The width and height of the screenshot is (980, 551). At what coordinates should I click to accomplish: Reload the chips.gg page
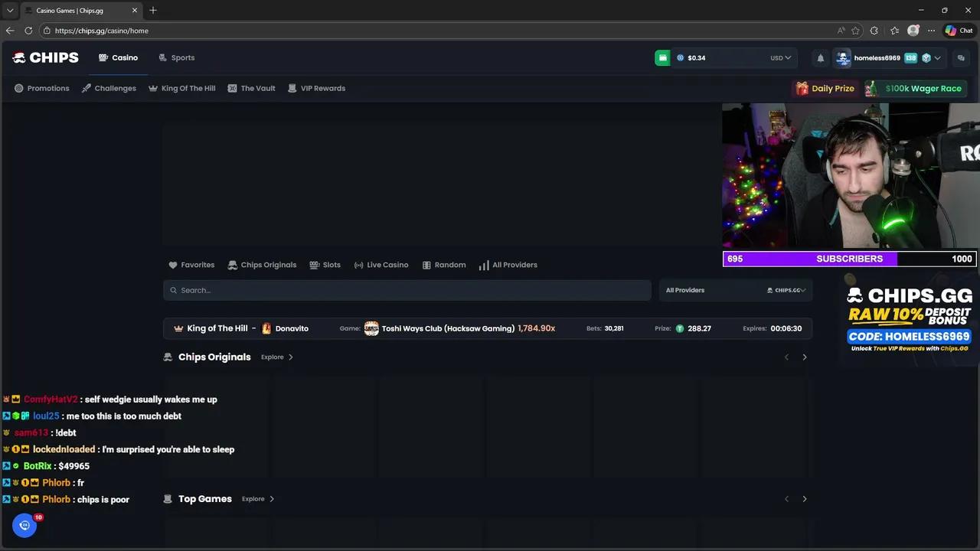tap(28, 31)
